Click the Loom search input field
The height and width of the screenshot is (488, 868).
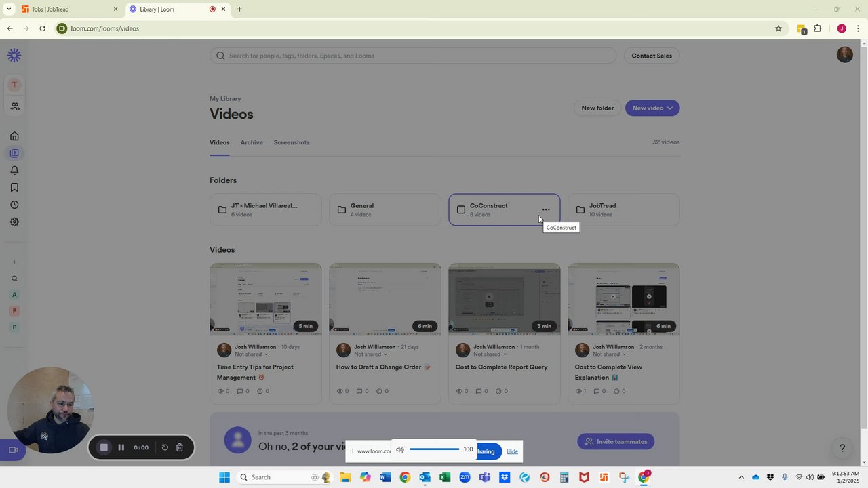coord(413,56)
